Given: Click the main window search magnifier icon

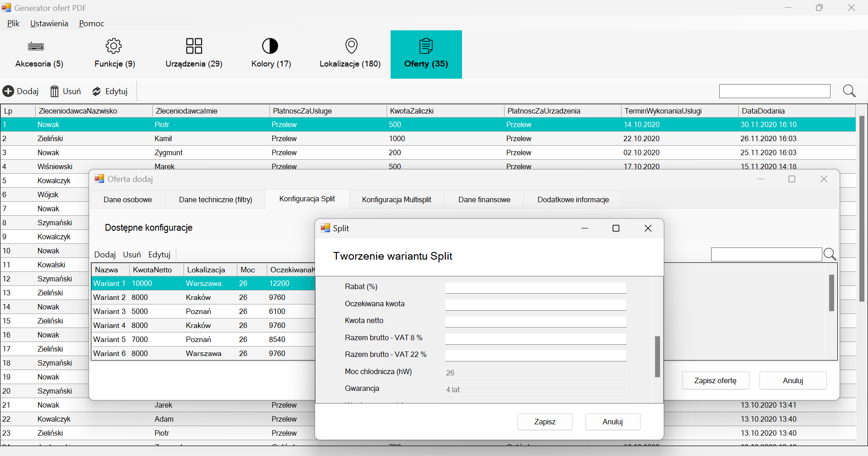Looking at the screenshot, I should [x=849, y=91].
